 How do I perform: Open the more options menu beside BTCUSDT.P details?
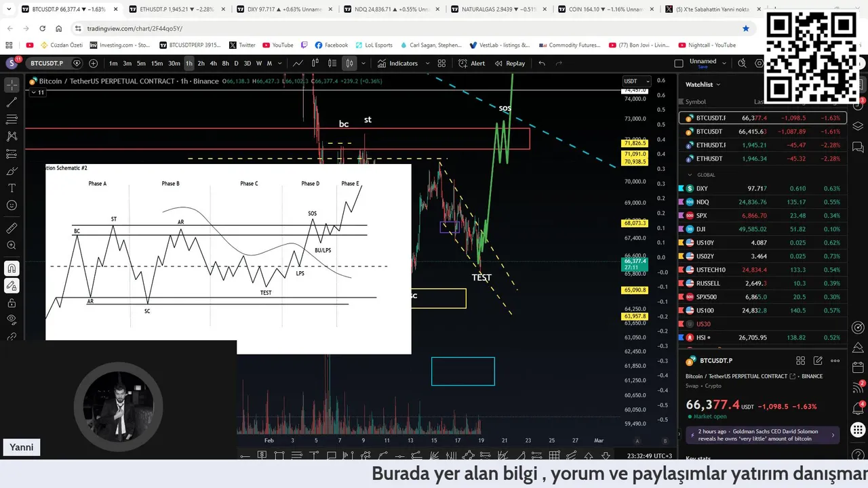coord(835,361)
